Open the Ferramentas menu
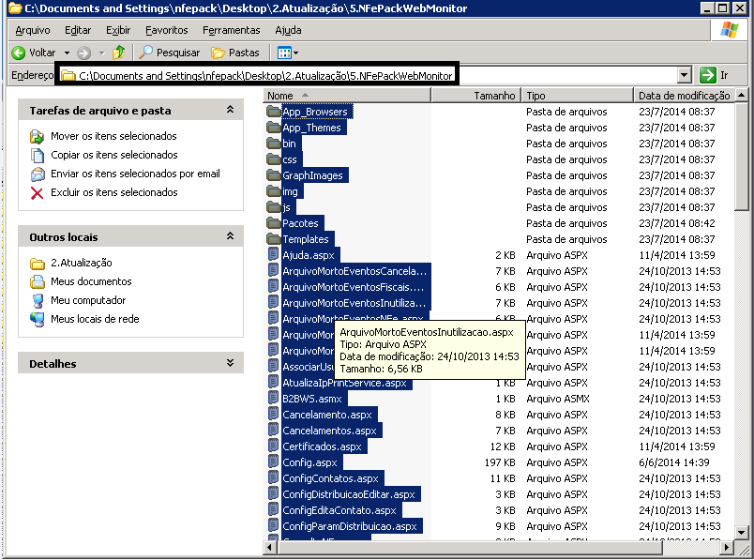This screenshot has width=754, height=560. tap(231, 30)
